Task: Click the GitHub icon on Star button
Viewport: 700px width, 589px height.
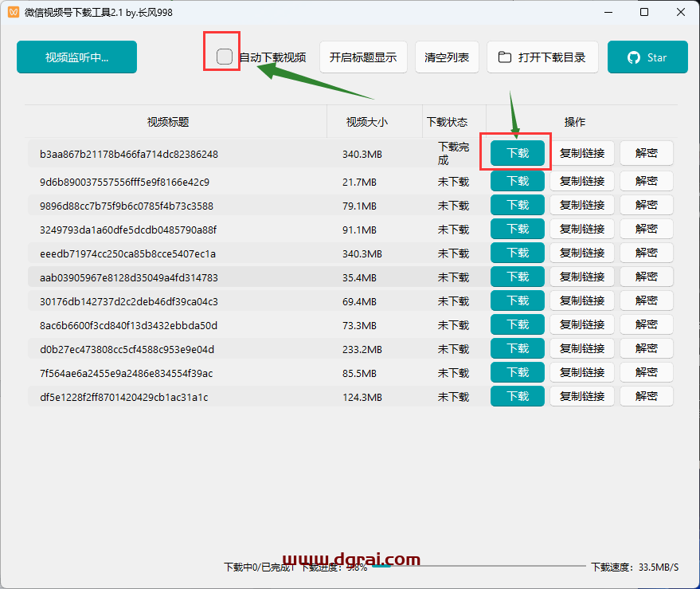Action: tap(633, 57)
